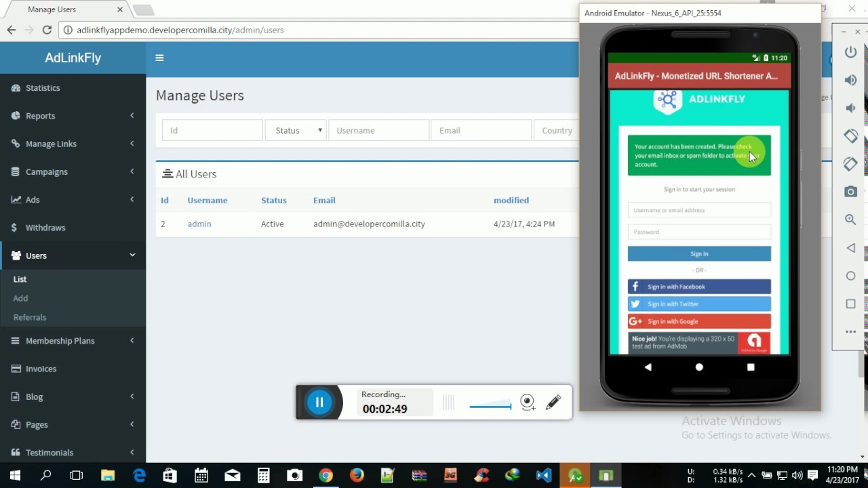Click the emulator volume down icon

click(x=850, y=108)
